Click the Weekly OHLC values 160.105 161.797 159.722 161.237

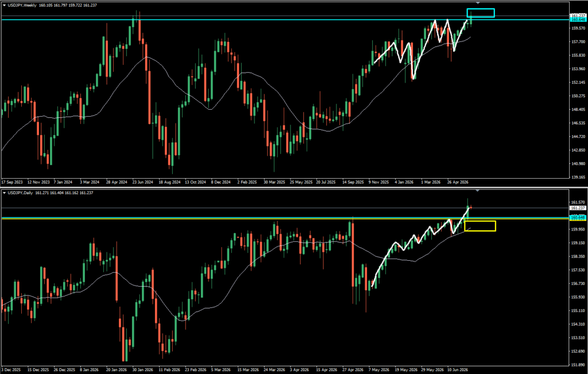pos(67,5)
